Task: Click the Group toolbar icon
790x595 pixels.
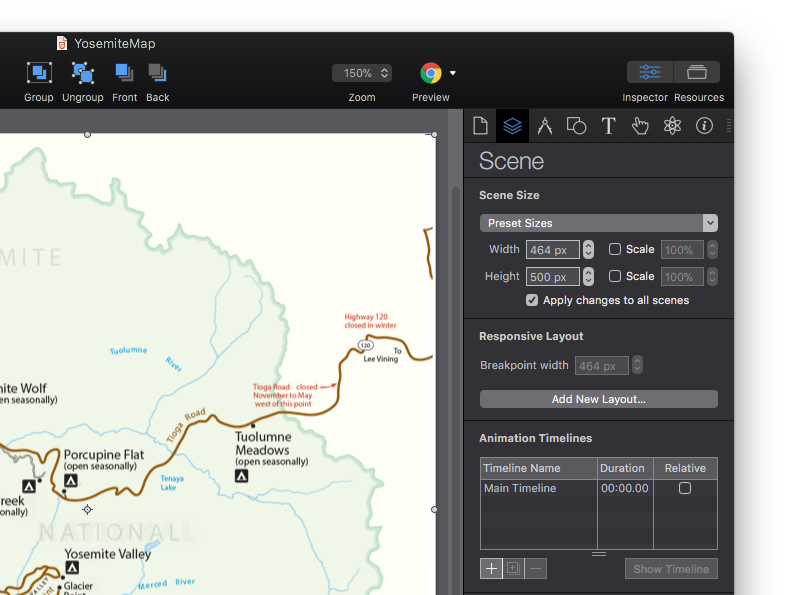Action: [39, 73]
